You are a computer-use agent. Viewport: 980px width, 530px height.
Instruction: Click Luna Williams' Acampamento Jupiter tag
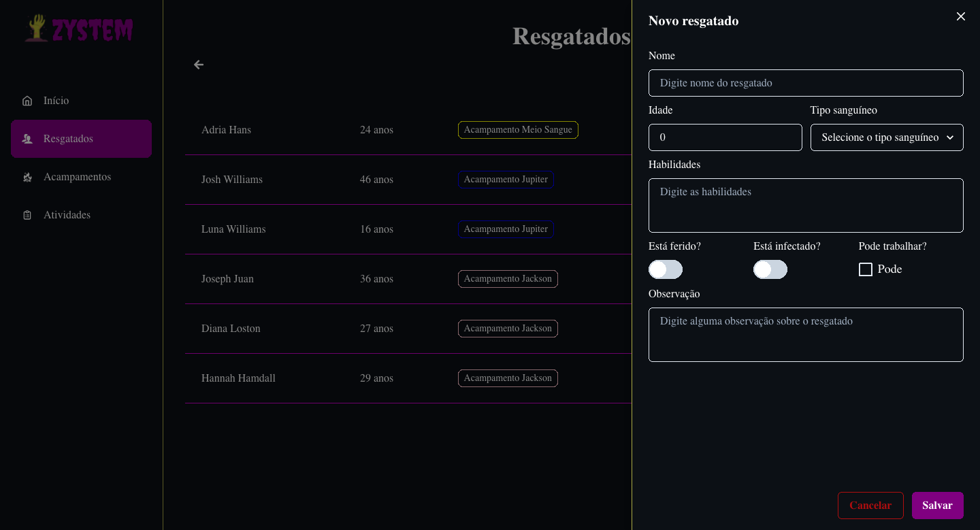(x=506, y=229)
